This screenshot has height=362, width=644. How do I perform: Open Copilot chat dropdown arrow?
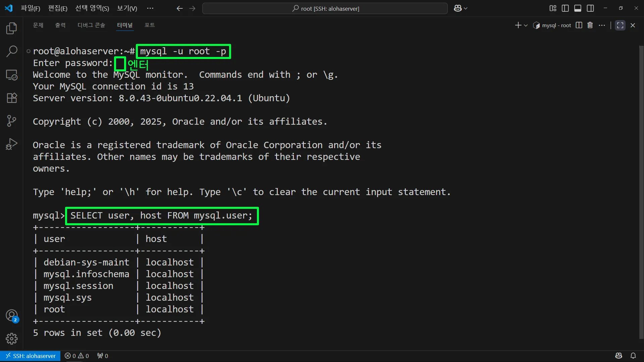click(x=466, y=8)
